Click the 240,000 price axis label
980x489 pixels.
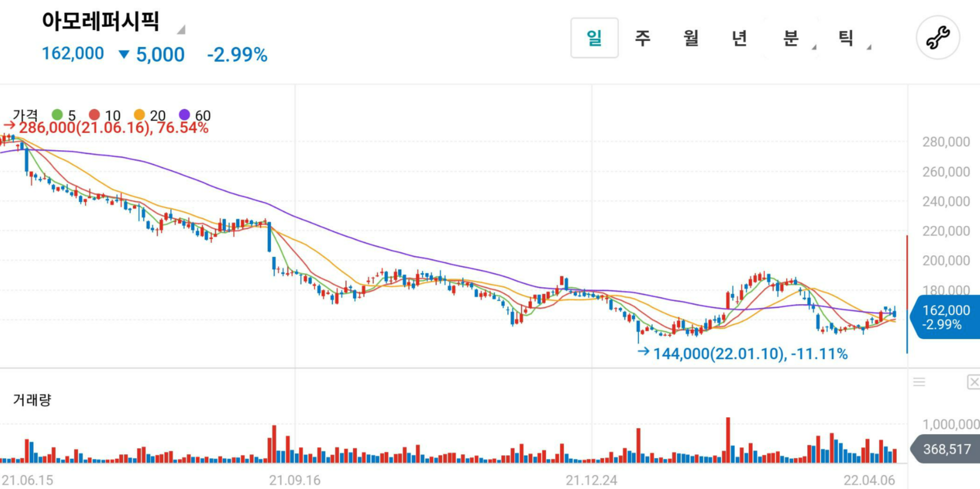946,201
